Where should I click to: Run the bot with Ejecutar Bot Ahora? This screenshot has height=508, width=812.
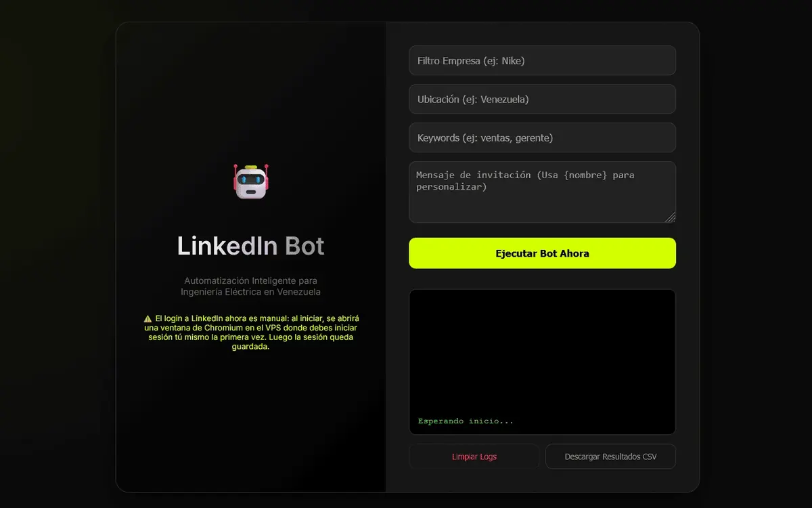[542, 253]
